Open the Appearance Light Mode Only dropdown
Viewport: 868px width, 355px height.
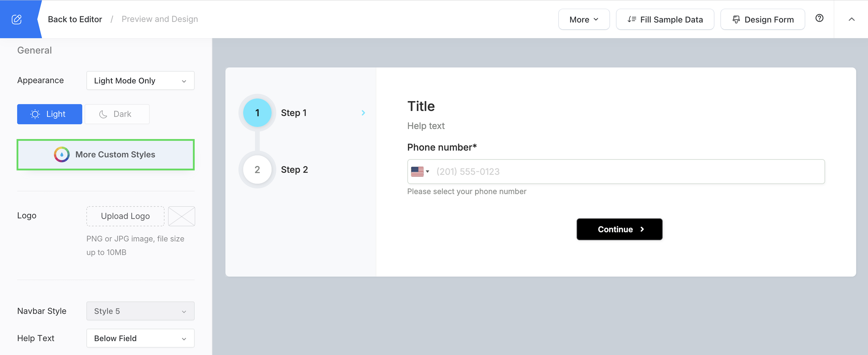pyautogui.click(x=140, y=81)
